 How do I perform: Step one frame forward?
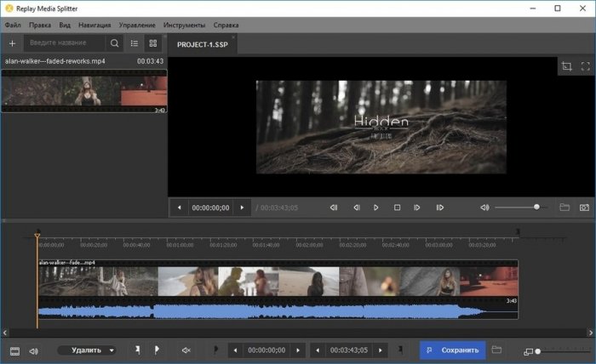coord(416,208)
